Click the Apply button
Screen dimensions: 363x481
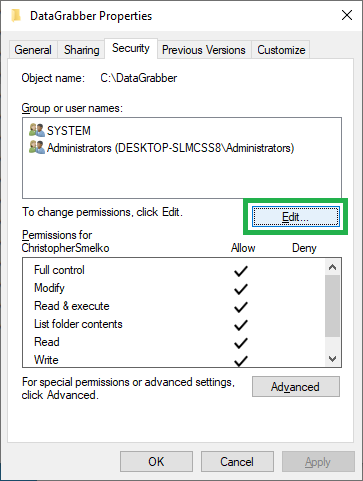pyautogui.click(x=318, y=462)
